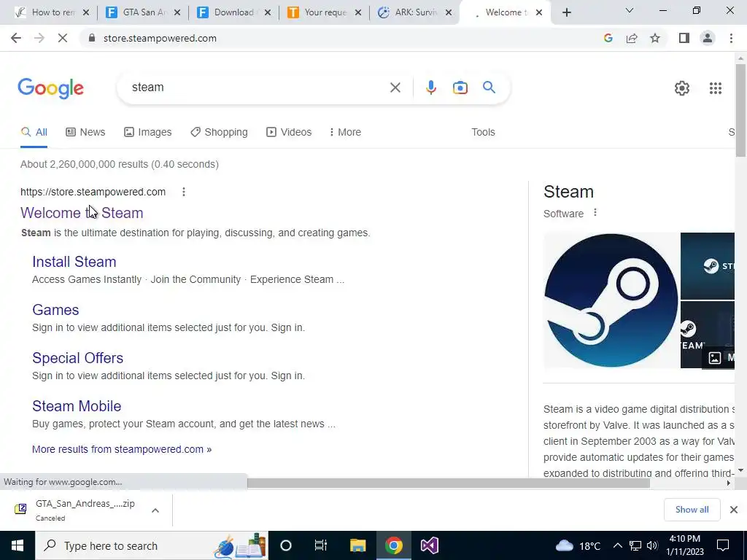Open the Google apps grid
The width and height of the screenshot is (747, 560).
[x=715, y=88]
